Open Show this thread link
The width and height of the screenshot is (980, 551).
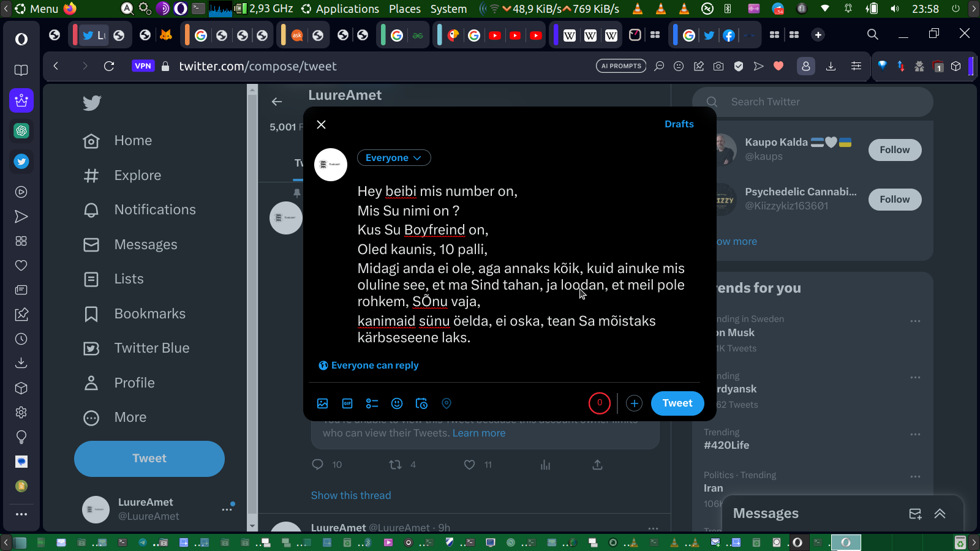(x=351, y=495)
